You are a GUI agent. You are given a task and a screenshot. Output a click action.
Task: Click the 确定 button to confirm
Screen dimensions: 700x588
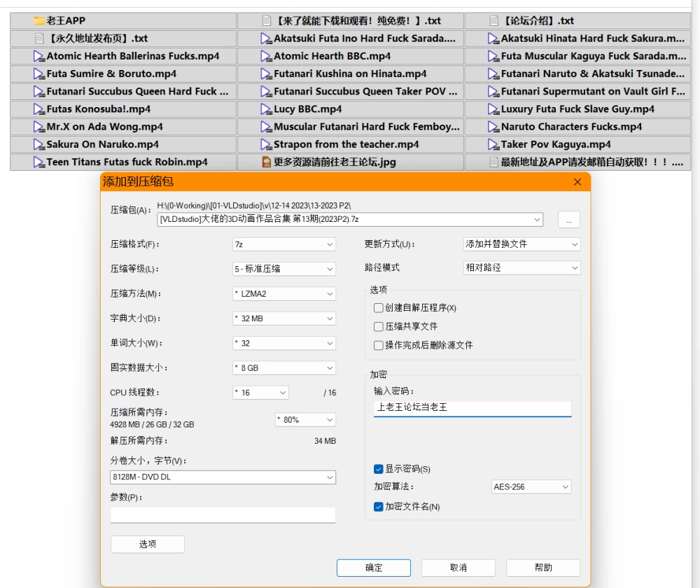pyautogui.click(x=374, y=568)
